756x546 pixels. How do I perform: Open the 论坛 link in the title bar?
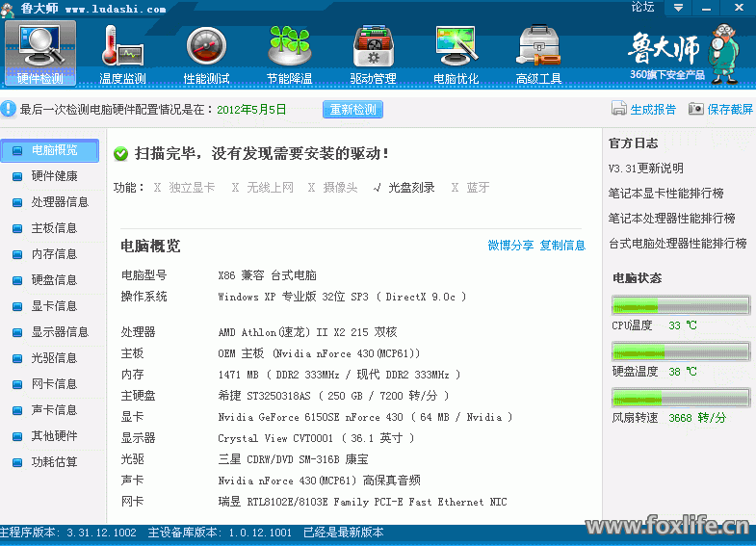point(642,8)
